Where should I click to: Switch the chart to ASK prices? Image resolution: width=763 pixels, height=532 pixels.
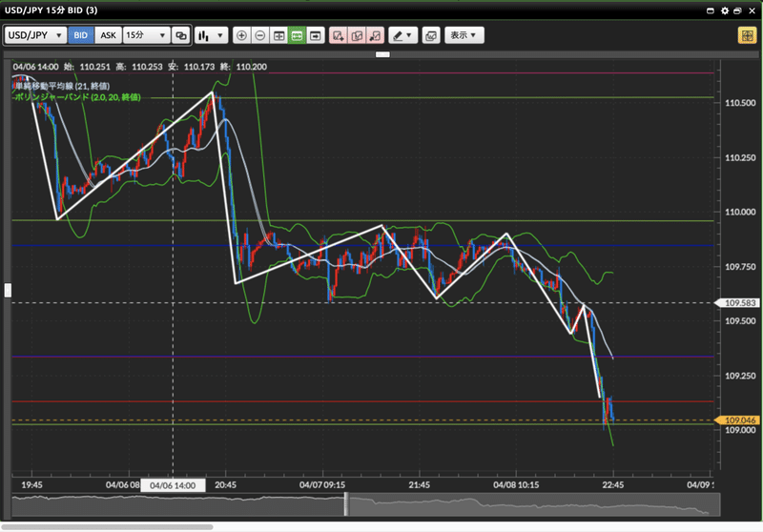pyautogui.click(x=108, y=35)
